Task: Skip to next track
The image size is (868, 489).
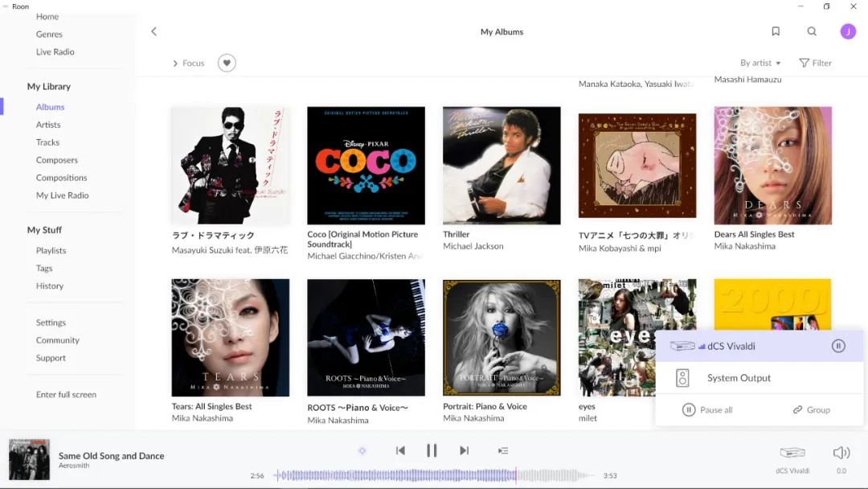Action: (464, 450)
